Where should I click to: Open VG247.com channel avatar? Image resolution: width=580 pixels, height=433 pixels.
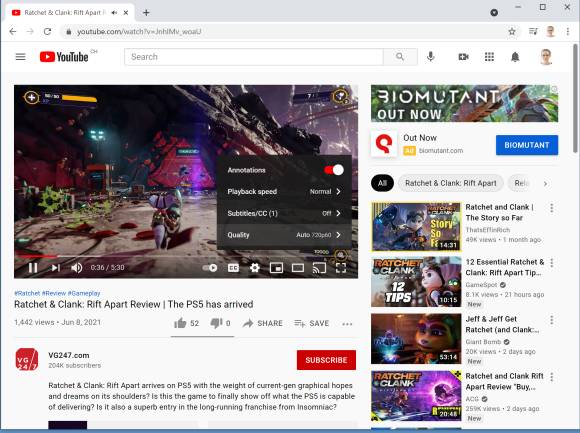[x=27, y=359]
